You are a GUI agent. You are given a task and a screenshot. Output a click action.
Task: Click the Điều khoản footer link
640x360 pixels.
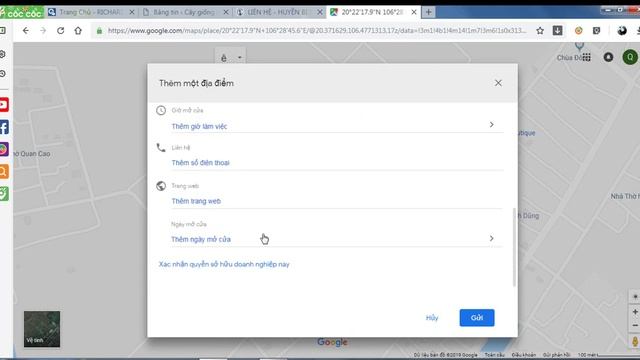[x=523, y=355]
